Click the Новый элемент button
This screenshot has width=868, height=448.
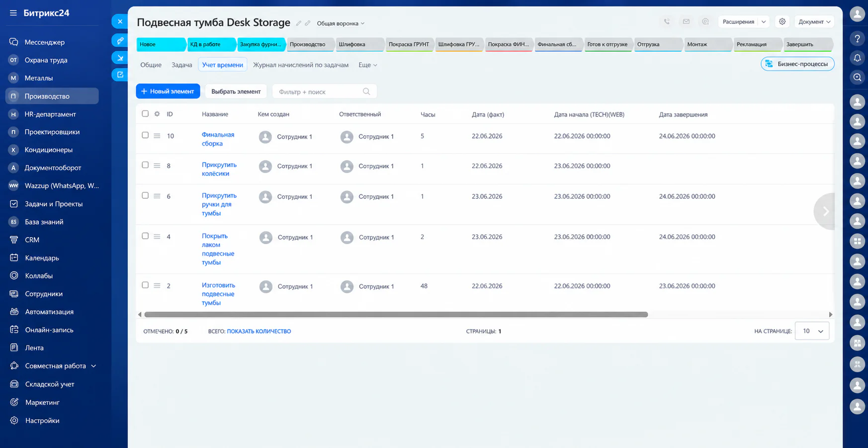pyautogui.click(x=168, y=91)
